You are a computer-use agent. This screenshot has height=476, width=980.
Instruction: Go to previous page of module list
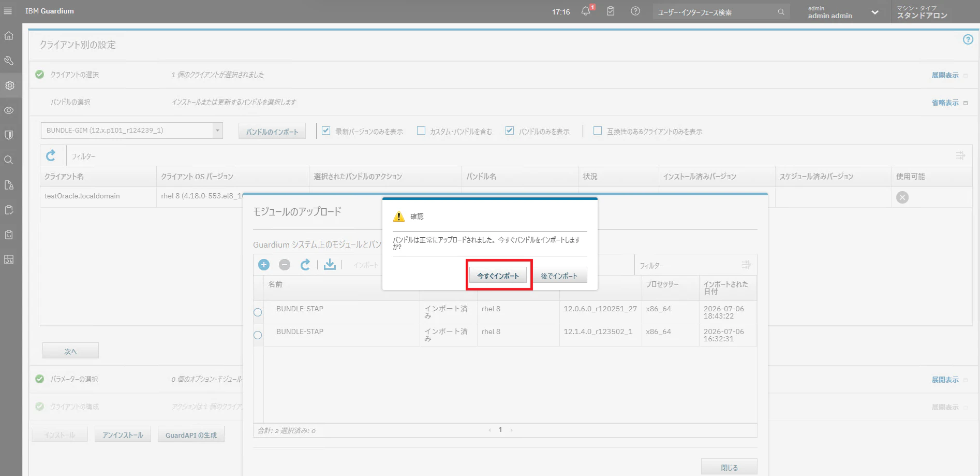pos(489,430)
